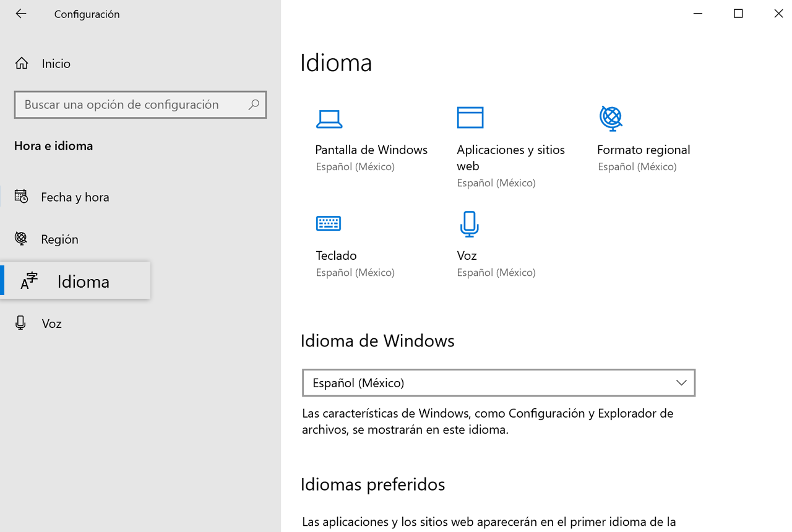Click the Teclado keyboard icon
Image resolution: width=792 pixels, height=532 pixels.
pos(329,223)
